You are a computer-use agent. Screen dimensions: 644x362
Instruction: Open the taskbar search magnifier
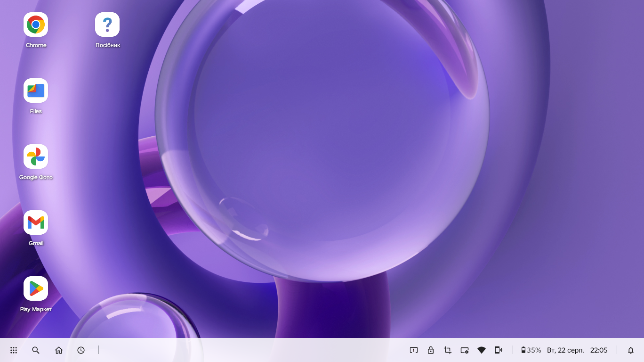[x=36, y=350]
